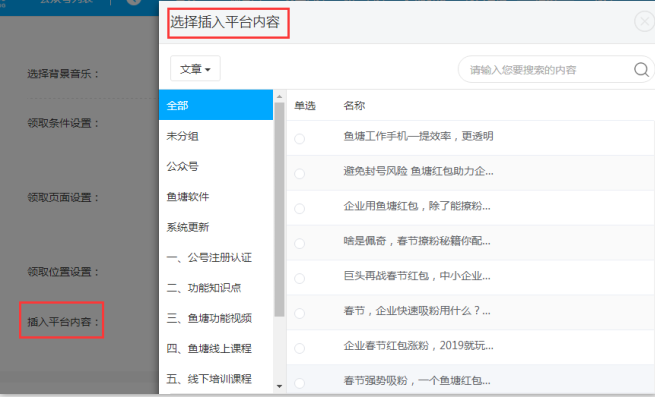Viewport: 655px width, 397px height.
Task: Open 五、线下培训课程 category
Action: click(216, 379)
